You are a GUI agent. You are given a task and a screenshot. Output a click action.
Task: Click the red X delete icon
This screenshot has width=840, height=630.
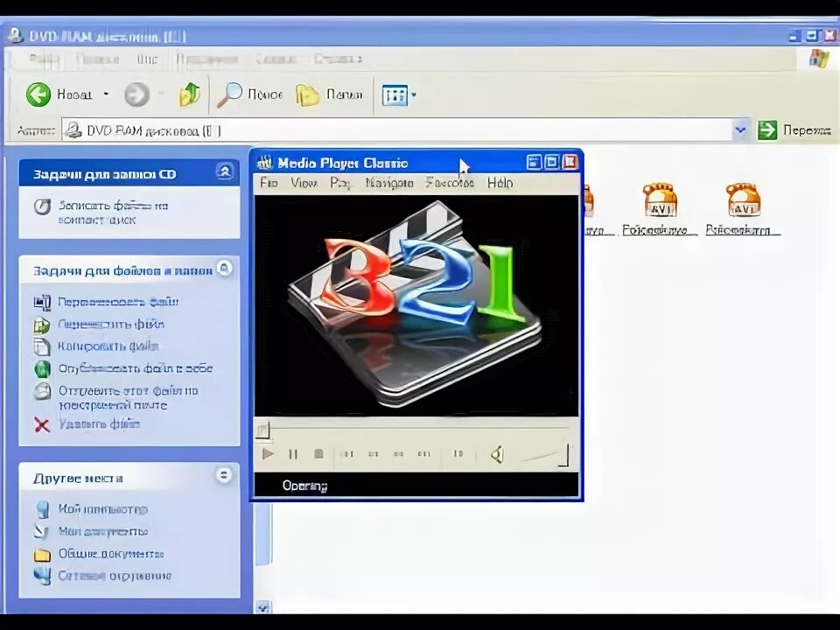click(42, 425)
